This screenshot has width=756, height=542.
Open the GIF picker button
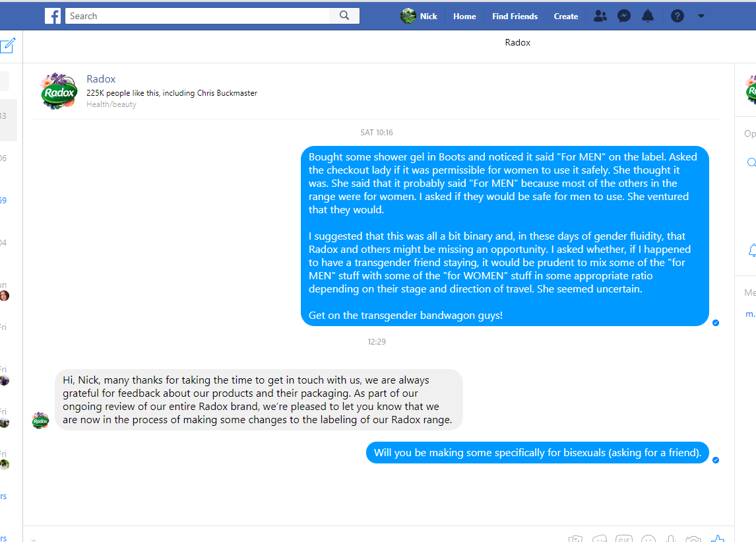(624, 539)
